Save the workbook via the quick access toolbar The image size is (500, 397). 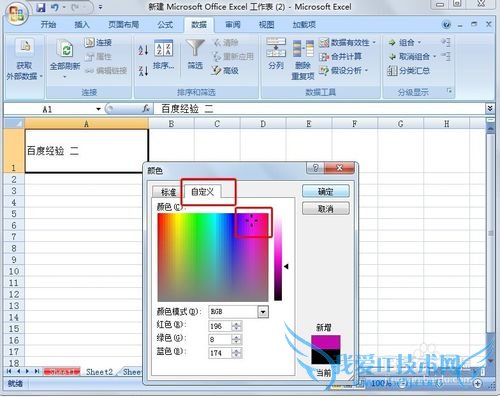tap(41, 7)
